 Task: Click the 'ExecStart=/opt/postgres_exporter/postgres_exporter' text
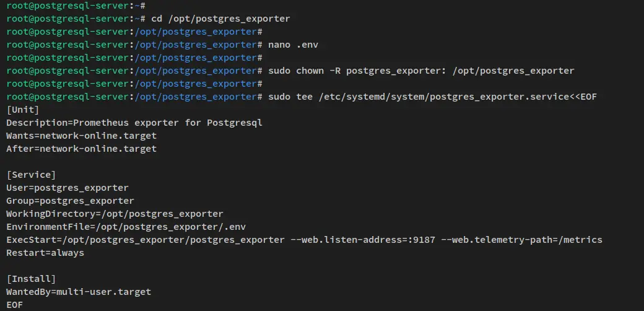pos(146,240)
